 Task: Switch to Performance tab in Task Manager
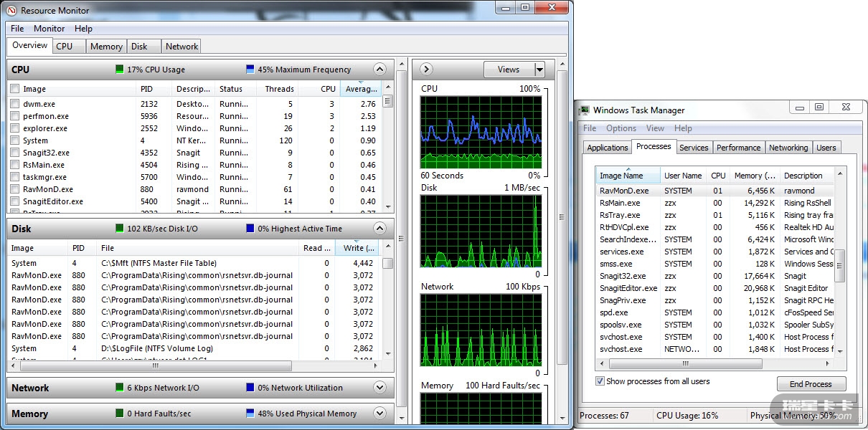click(738, 148)
